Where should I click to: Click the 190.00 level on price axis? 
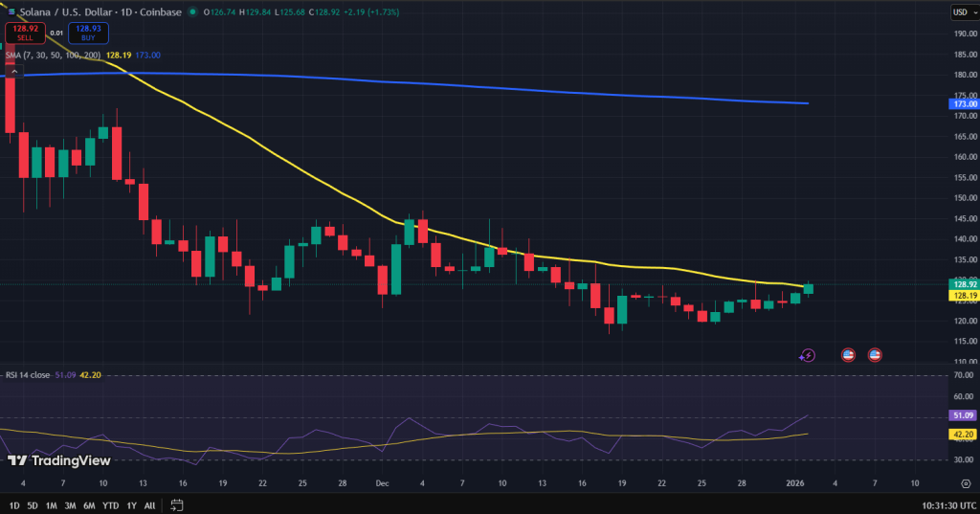[965, 34]
